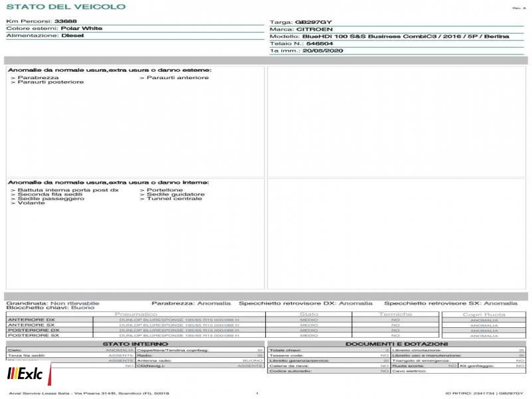Click the Totale chiavi row
Viewport: 532px width, 399px height.
pos(329,350)
